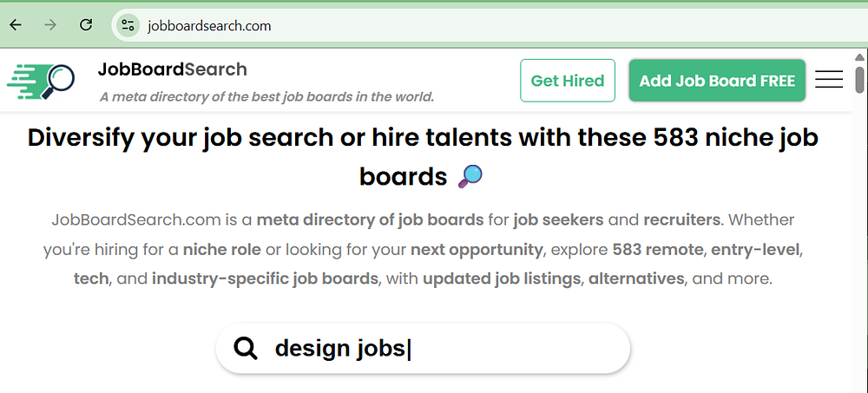Click the 'meta directory' tagline text
This screenshot has height=393, width=868.
[266, 96]
